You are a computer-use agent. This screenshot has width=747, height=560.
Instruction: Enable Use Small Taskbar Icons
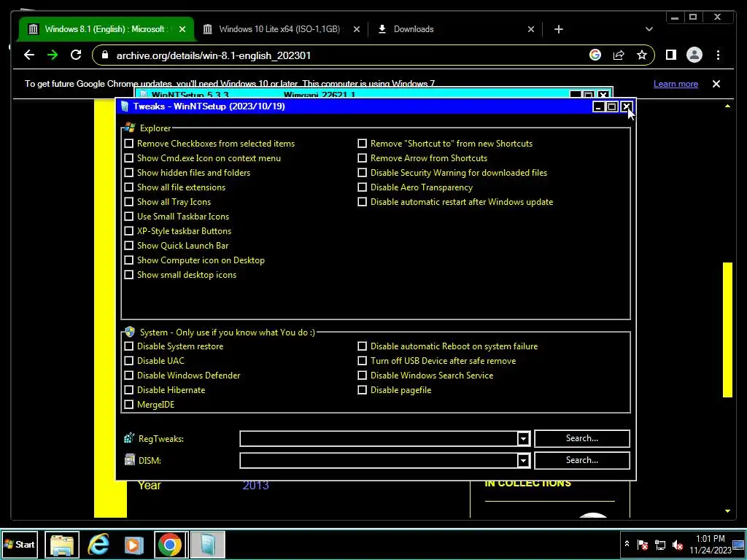(128, 216)
